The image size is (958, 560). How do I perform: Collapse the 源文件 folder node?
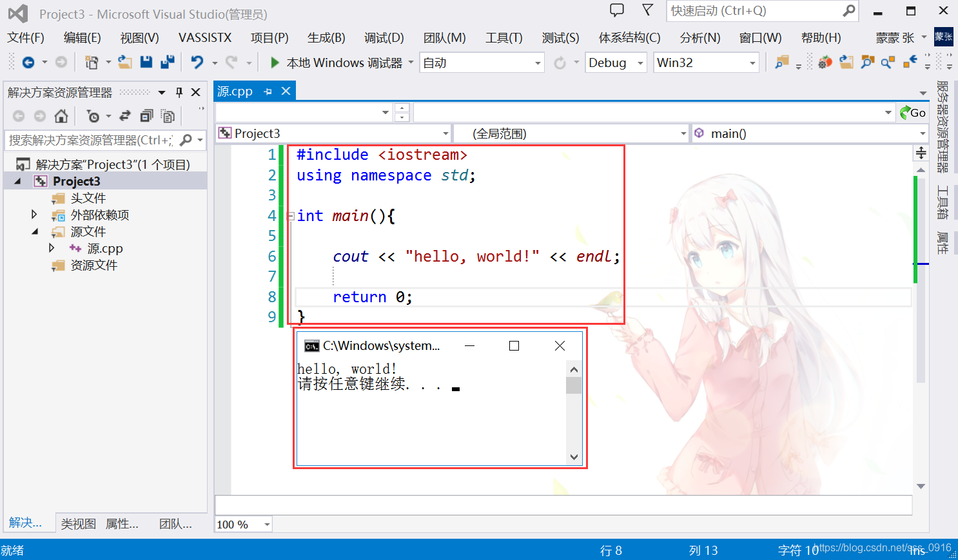(x=34, y=231)
